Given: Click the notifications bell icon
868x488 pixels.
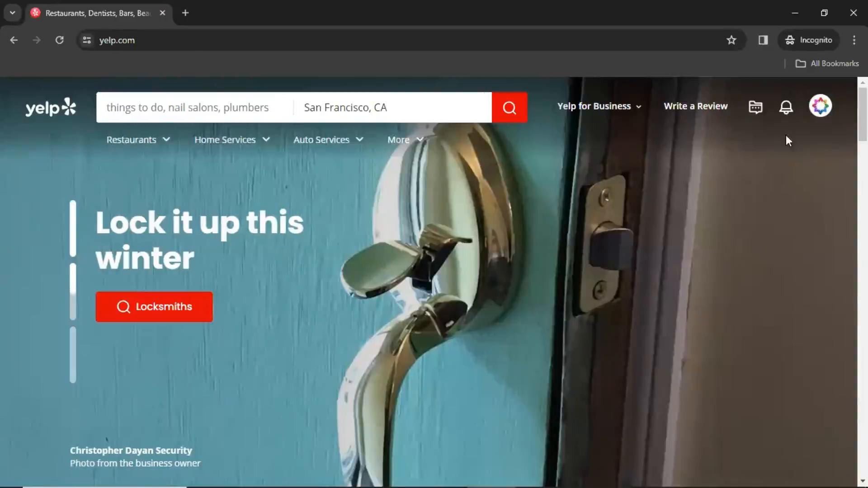Looking at the screenshot, I should click(786, 106).
